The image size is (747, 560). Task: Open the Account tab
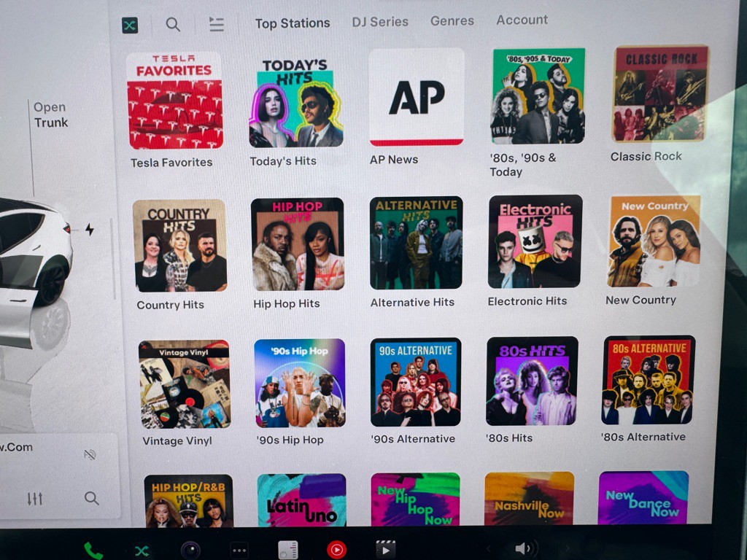click(x=522, y=20)
